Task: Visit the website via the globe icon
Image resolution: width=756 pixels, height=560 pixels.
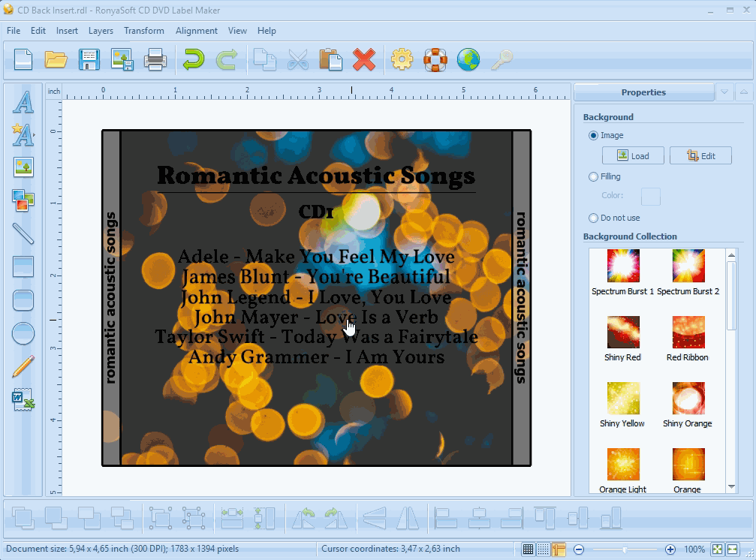Action: (468, 60)
